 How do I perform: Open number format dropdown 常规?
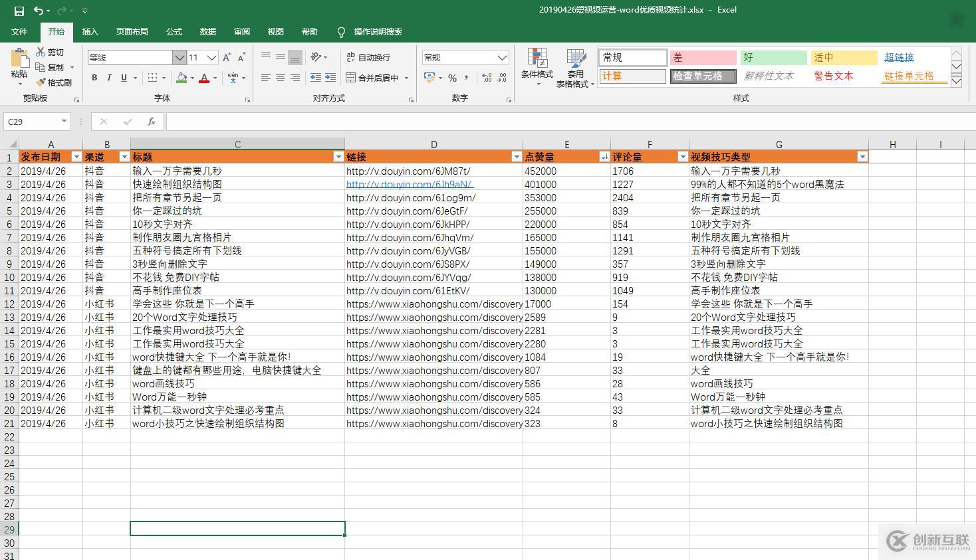click(x=503, y=57)
